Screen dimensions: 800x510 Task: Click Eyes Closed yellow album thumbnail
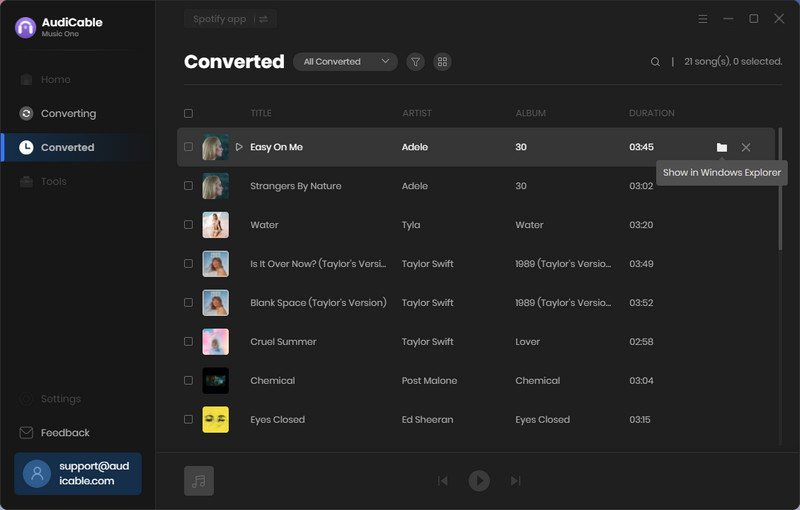point(215,419)
